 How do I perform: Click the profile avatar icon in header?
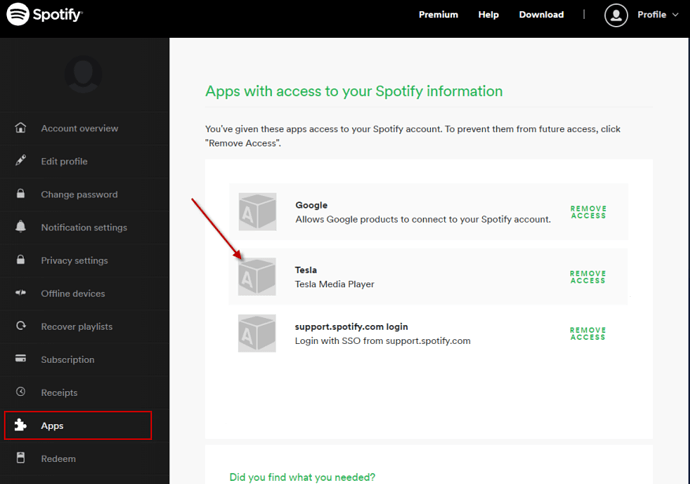point(616,15)
